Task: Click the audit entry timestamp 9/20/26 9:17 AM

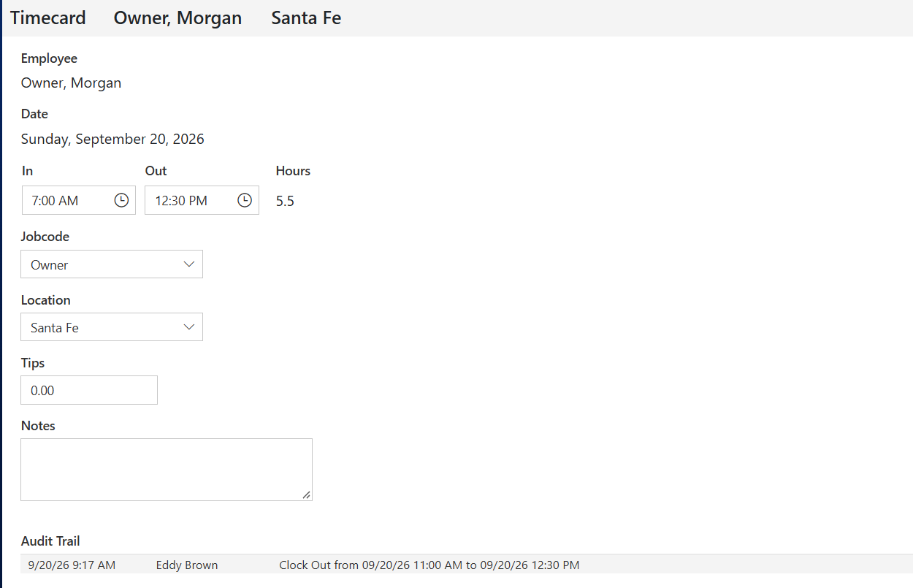Action: [x=72, y=565]
